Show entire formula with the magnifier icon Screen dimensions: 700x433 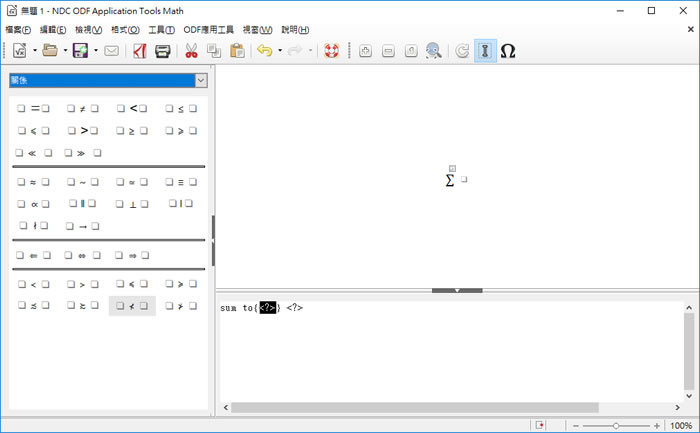433,51
